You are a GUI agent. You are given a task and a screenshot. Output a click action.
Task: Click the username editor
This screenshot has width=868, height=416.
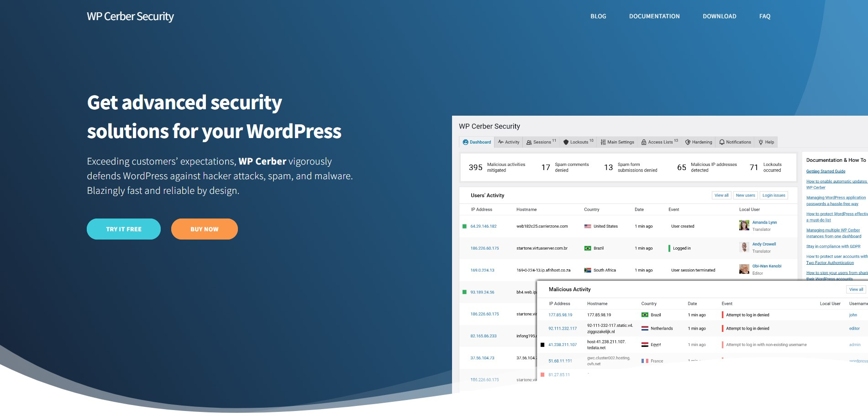coord(854,329)
